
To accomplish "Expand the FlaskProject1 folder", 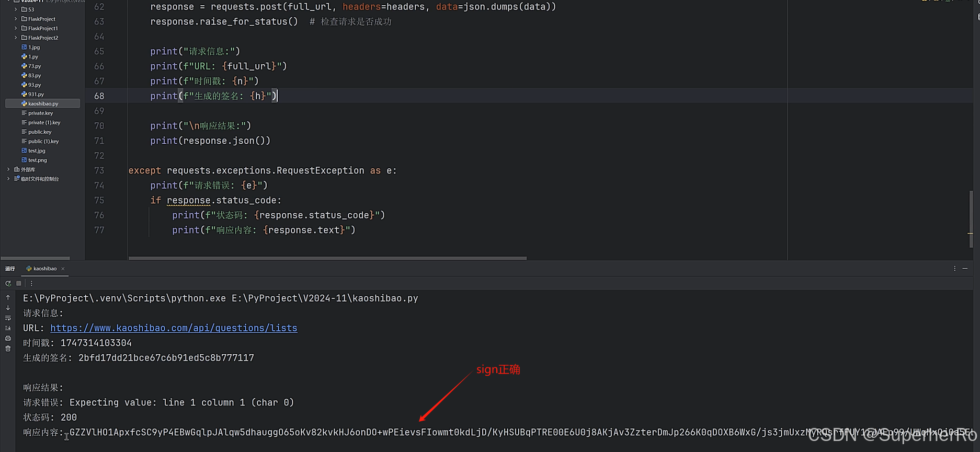I will 16,28.
